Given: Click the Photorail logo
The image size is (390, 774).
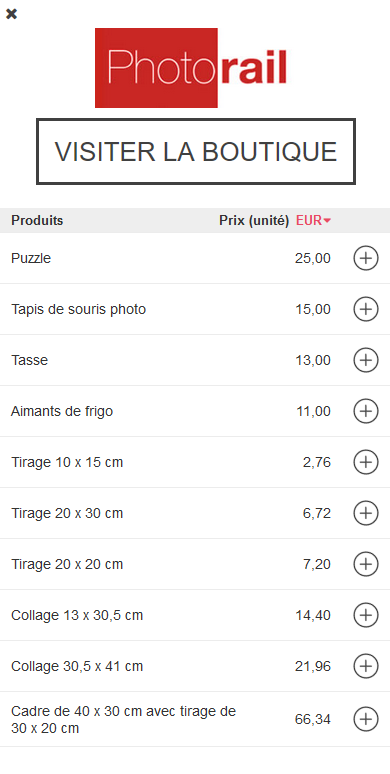Looking at the screenshot, I should point(191,68).
